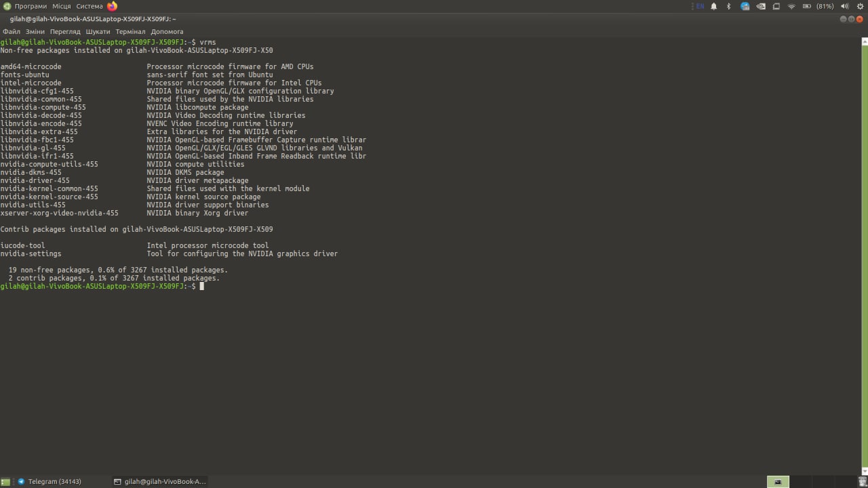
Task: Click the 'Contrib packages installed on' header line
Action: coord(136,229)
